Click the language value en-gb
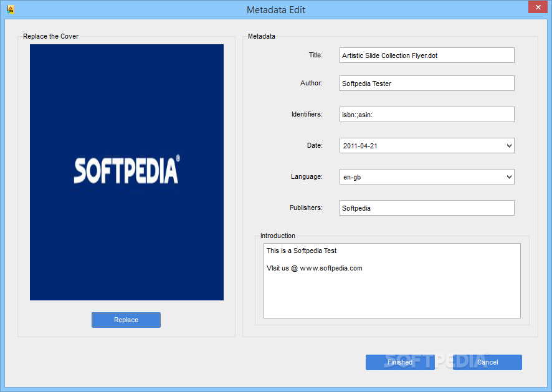552x392 pixels. pyautogui.click(x=352, y=177)
